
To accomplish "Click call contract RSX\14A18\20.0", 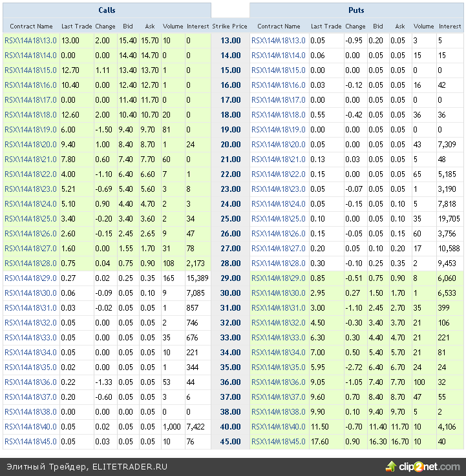I will tap(30, 144).
